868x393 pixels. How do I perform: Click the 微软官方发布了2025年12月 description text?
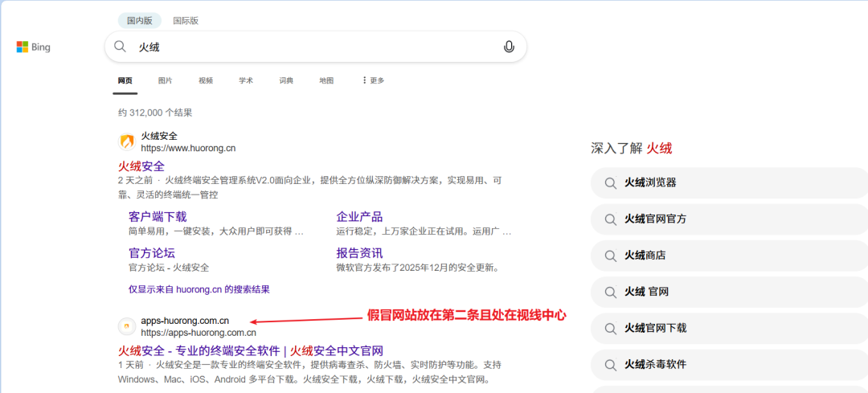click(x=419, y=268)
